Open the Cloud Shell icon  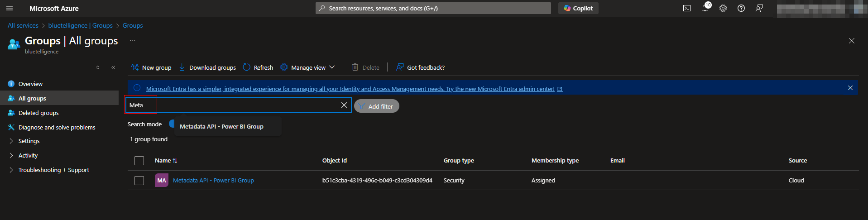(x=686, y=8)
